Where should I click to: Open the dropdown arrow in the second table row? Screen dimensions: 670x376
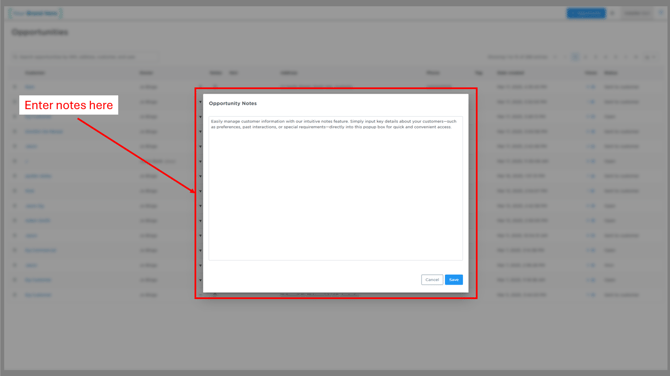[200, 102]
